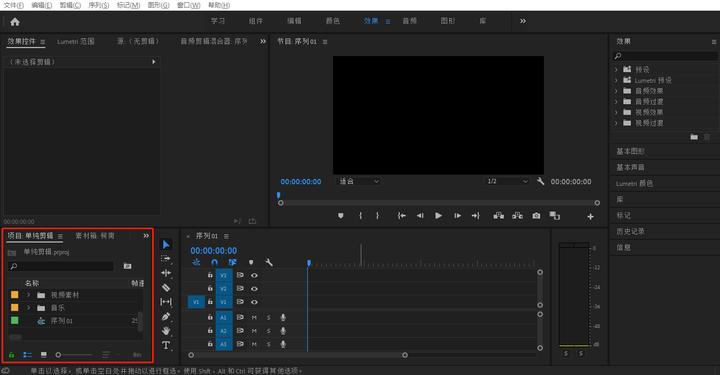Toggle V2 track output eye
The width and height of the screenshot is (720, 375).
254,289
